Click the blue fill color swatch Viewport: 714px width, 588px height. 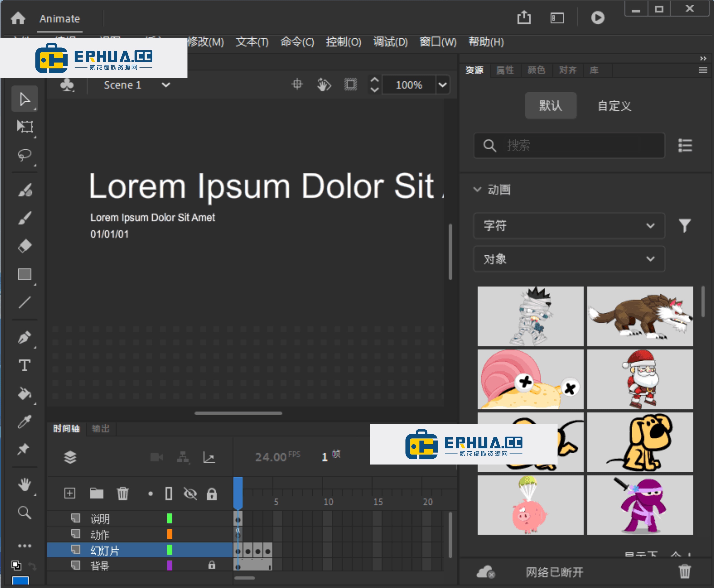(20, 581)
